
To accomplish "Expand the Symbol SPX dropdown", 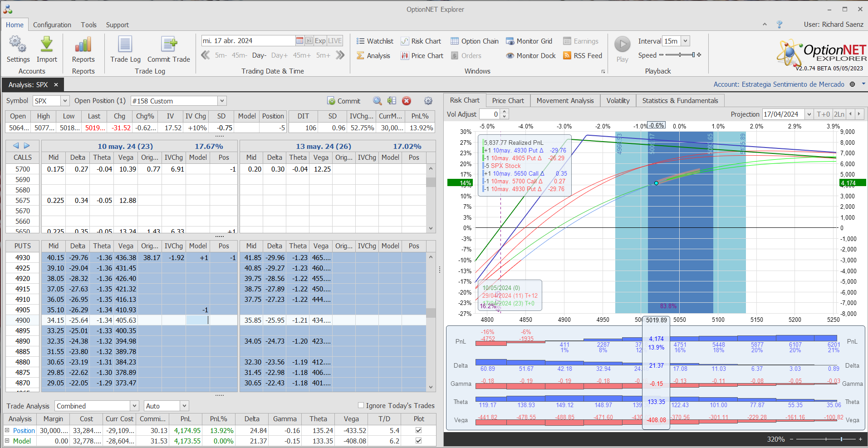I will point(65,101).
